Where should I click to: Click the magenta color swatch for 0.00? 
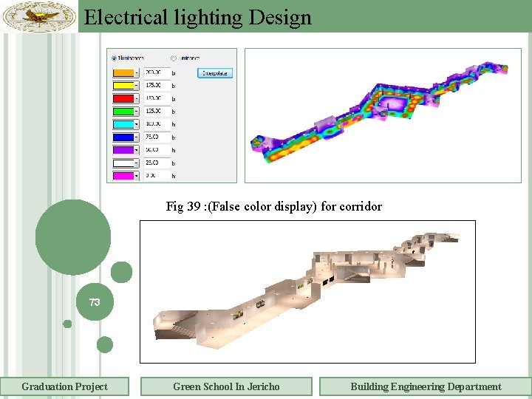pos(123,176)
